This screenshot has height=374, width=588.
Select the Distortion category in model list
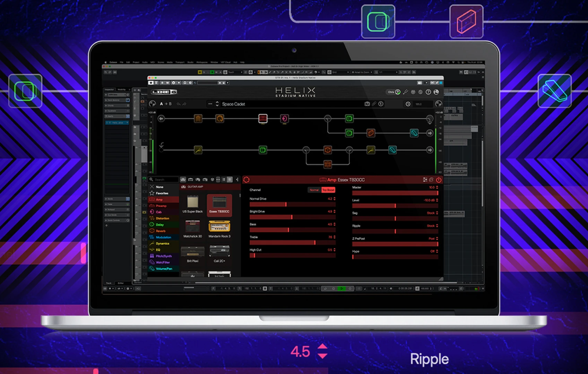(163, 218)
